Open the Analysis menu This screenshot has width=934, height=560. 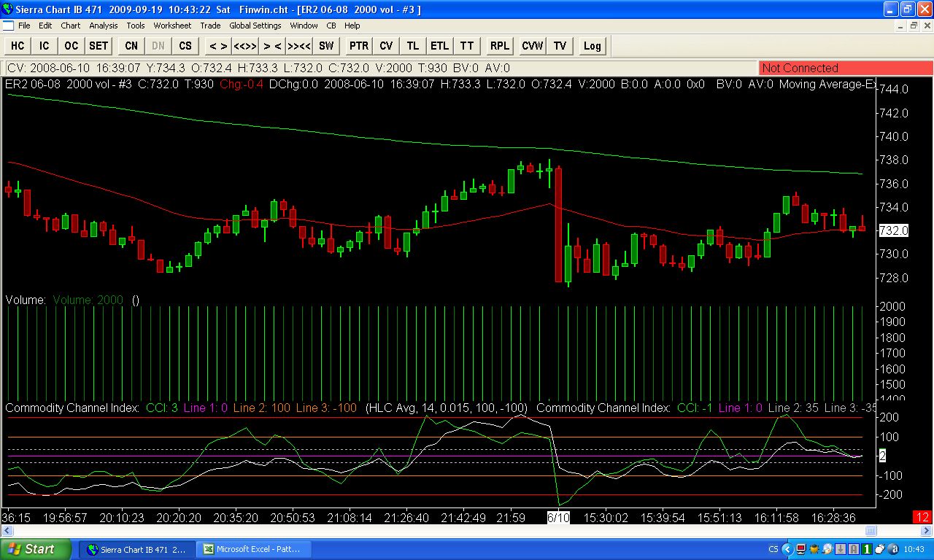click(104, 26)
